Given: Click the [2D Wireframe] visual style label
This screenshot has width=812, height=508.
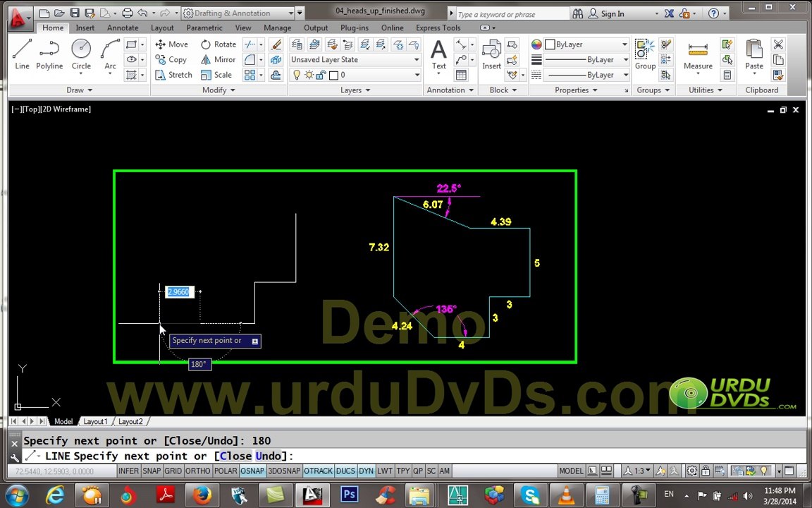Looking at the screenshot, I should click(x=66, y=109).
